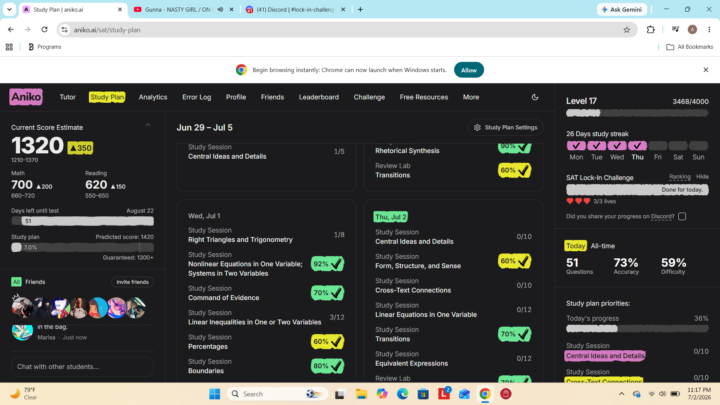This screenshot has height=405, width=720.
Task: Open site information icon in address bar
Action: tap(64, 30)
